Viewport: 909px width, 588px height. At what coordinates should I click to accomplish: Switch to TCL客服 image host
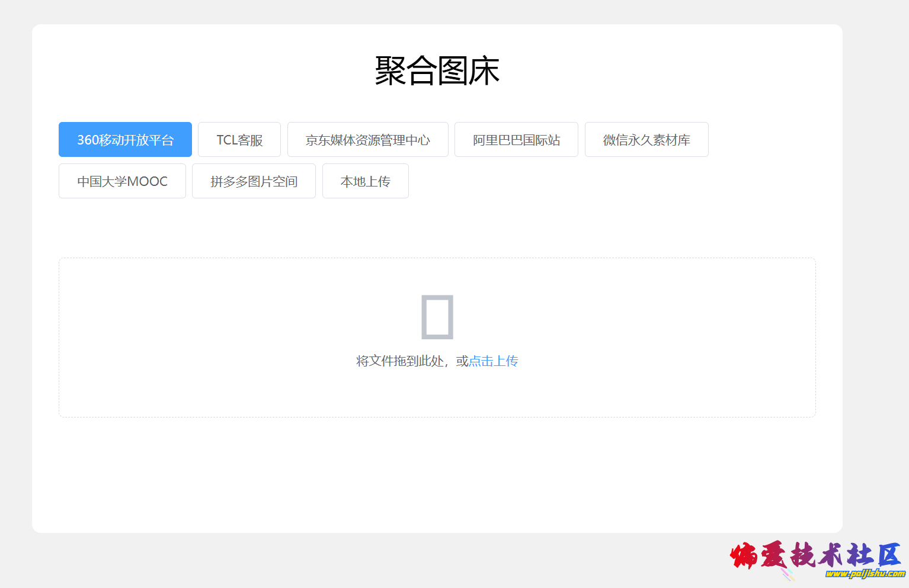tap(239, 140)
